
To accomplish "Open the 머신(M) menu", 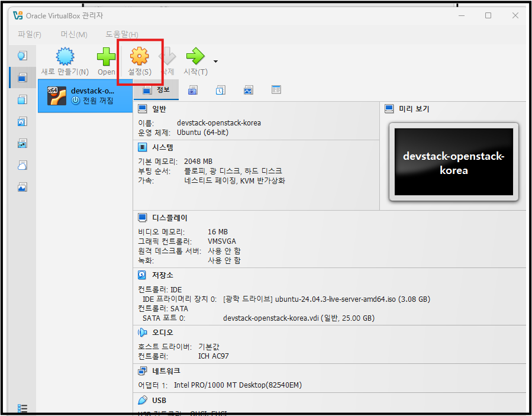I will coord(74,34).
